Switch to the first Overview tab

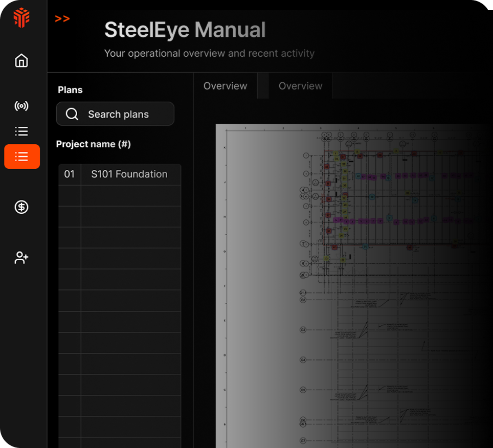point(225,86)
